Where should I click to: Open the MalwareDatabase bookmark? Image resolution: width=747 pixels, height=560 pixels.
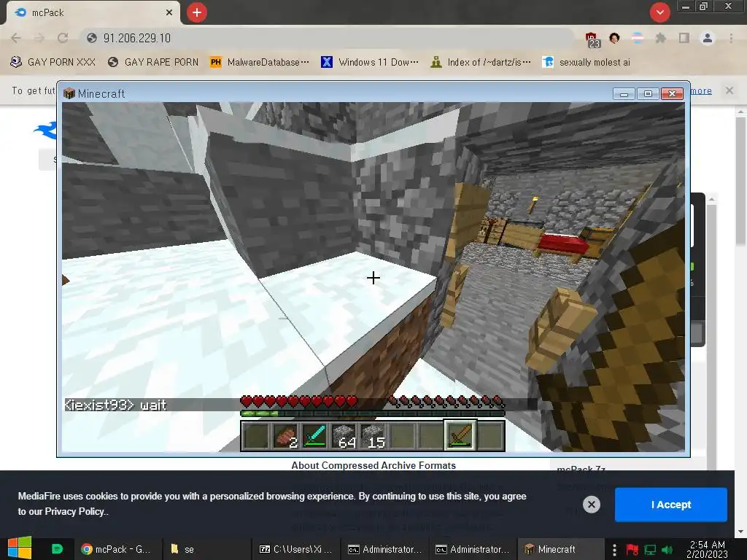(260, 63)
